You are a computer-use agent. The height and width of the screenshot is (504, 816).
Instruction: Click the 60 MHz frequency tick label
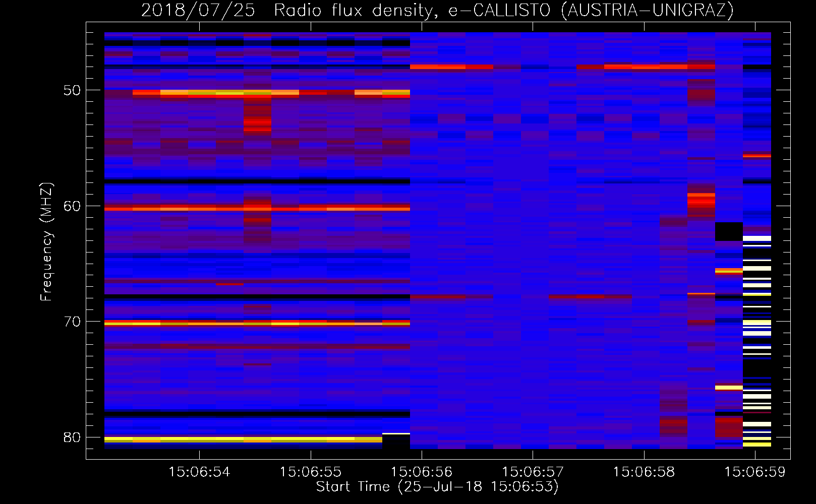[x=72, y=206]
